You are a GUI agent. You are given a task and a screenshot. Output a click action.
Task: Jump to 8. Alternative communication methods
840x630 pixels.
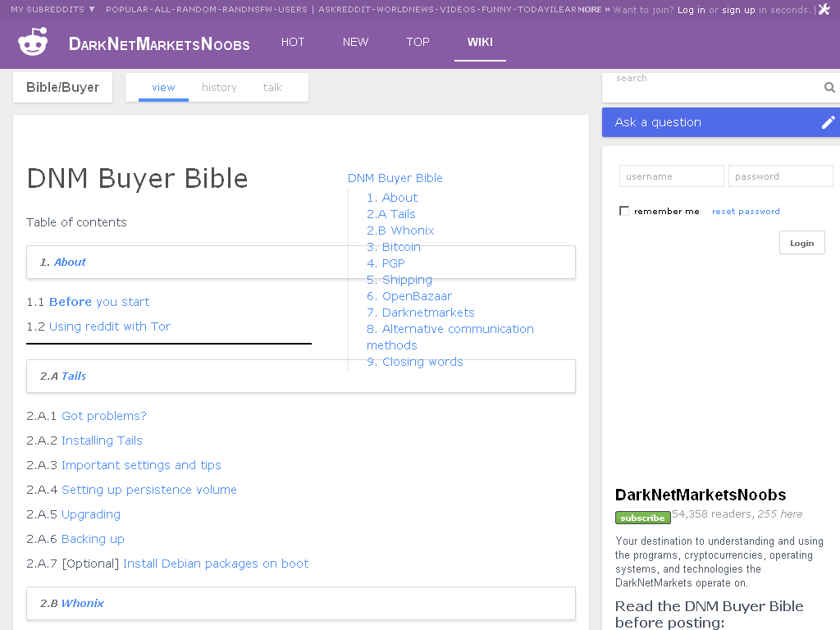pos(450,337)
